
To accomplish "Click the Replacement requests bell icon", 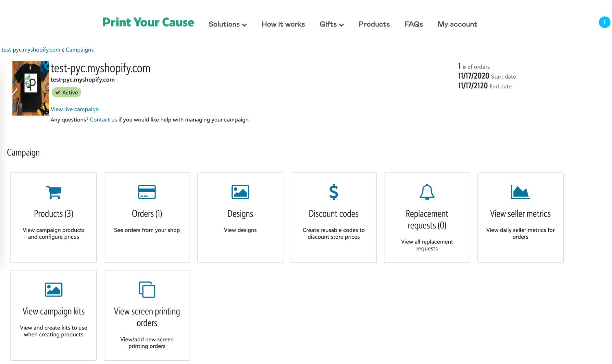I will [427, 192].
